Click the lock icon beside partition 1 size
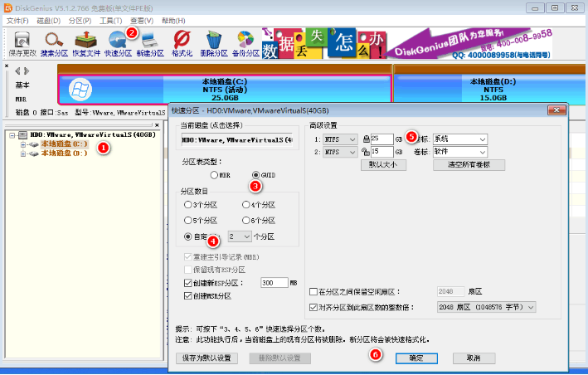Screen dimensions: 588x375 click(366, 139)
